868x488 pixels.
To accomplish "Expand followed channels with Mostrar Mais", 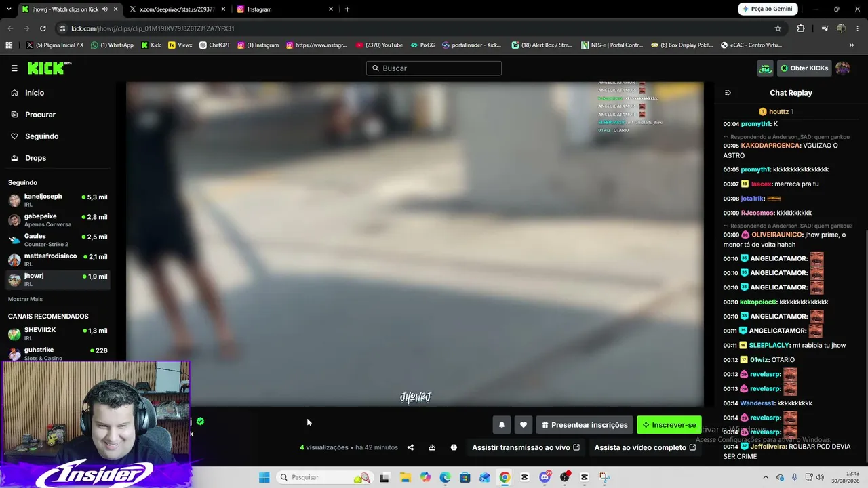I will tap(25, 299).
